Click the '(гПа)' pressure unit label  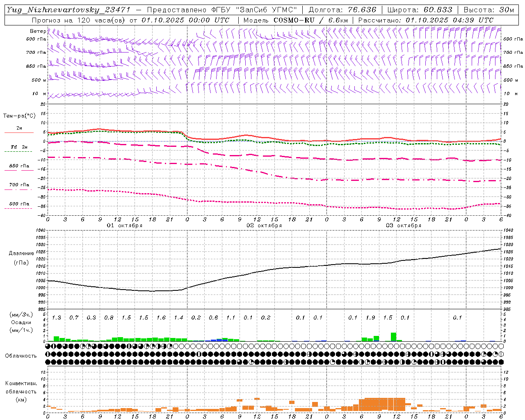click(x=21, y=263)
